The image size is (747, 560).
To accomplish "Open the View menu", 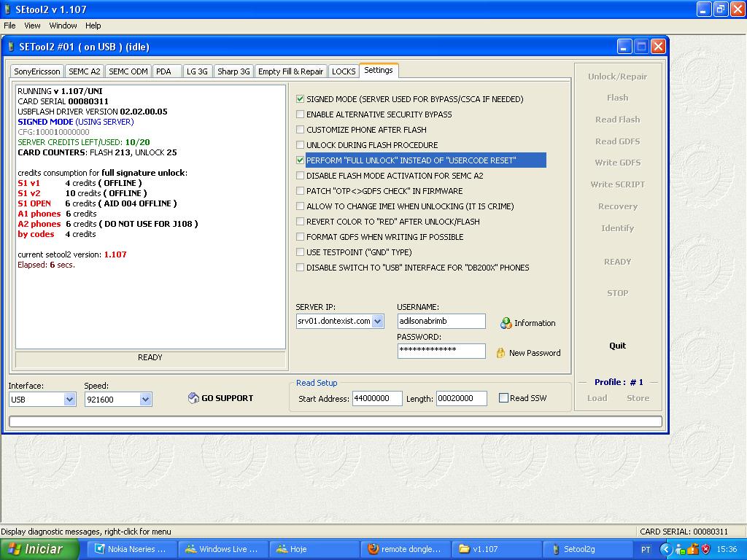I will click(x=32, y=26).
